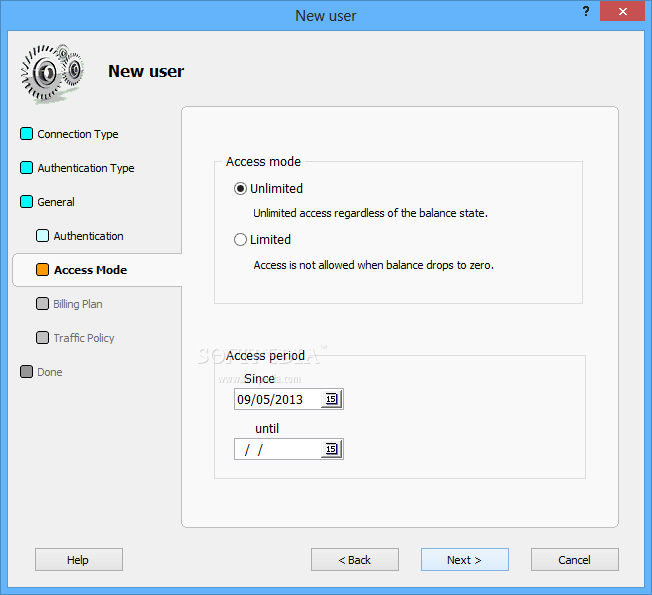Select the Access Mode step label
Image resolution: width=652 pixels, height=595 pixels.
(x=91, y=270)
